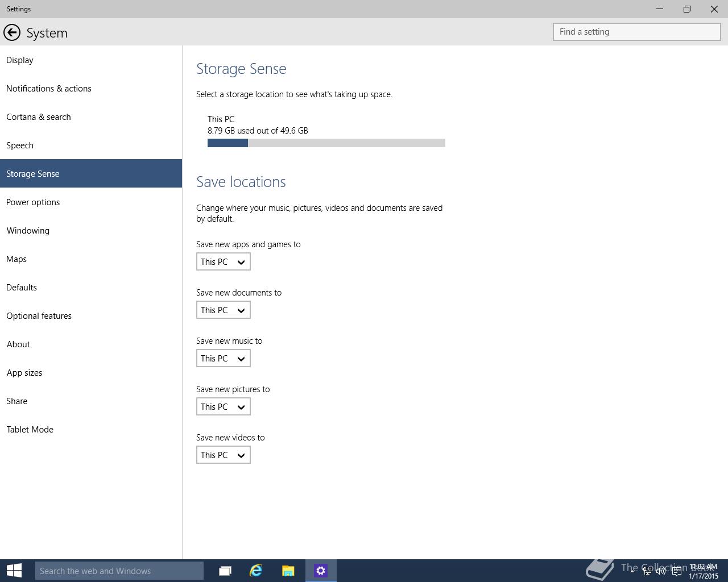Open Notifications & actions settings
Image resolution: width=728 pixels, height=582 pixels.
tap(91, 88)
